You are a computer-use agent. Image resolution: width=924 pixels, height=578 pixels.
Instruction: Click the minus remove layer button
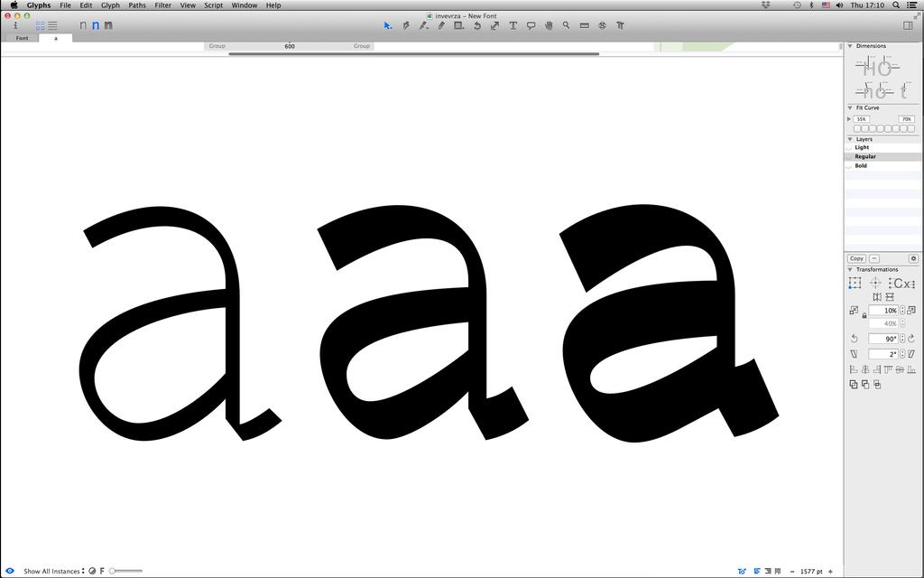[873, 258]
